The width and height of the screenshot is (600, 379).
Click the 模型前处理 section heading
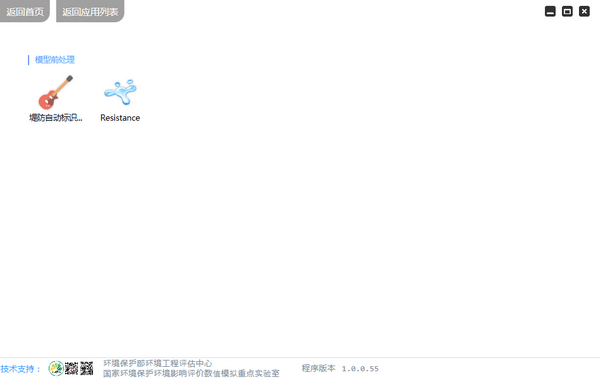55,60
